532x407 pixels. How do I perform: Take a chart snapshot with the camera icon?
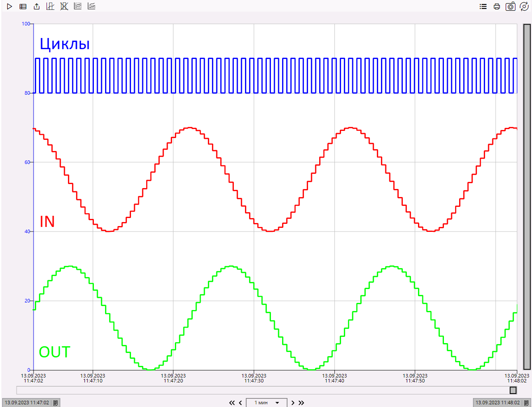511,7
